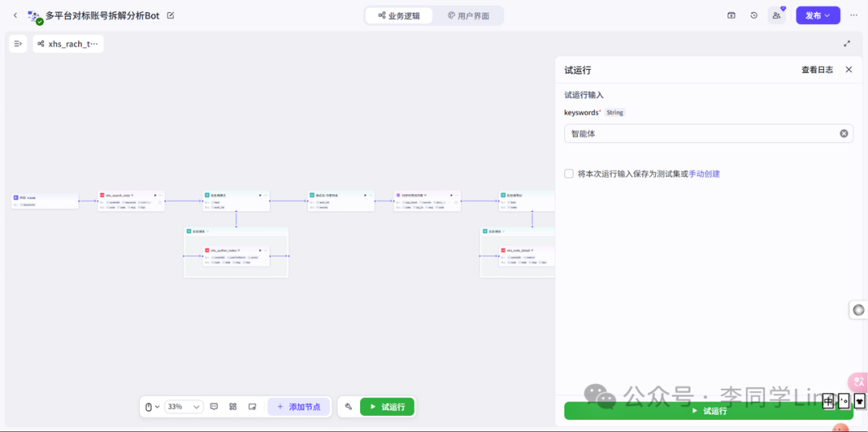Click the 手动创建 link

(x=704, y=173)
